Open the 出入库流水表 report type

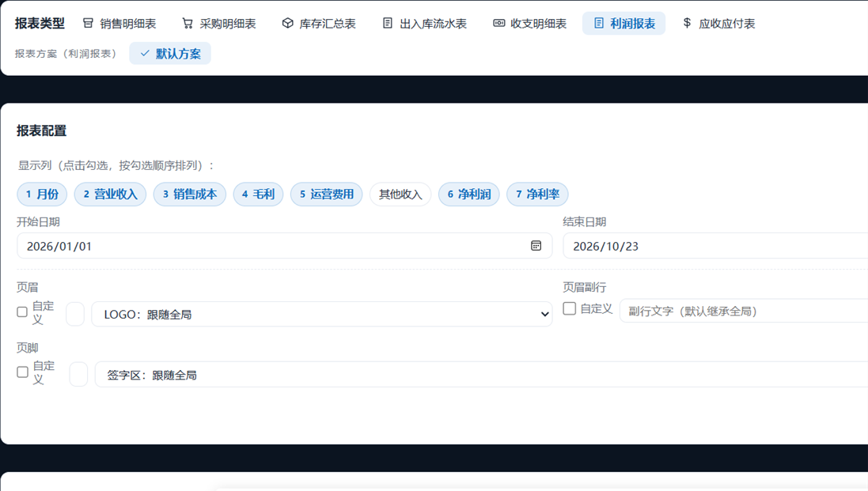click(x=425, y=23)
